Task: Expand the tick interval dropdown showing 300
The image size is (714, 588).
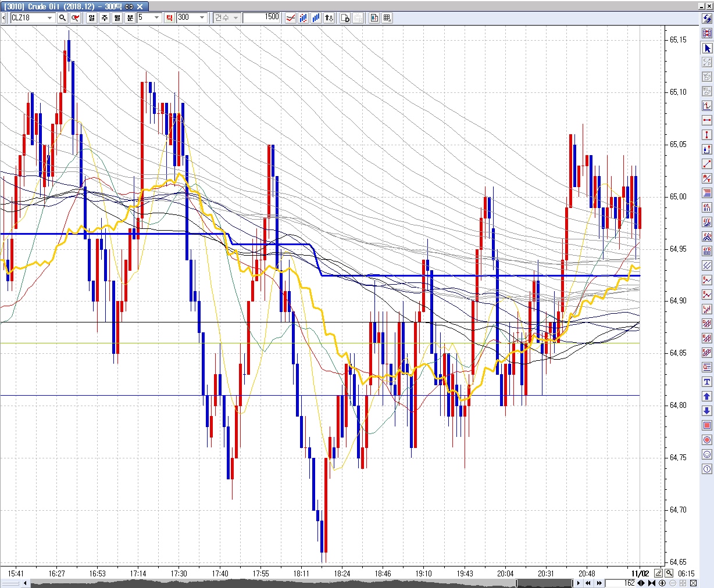Action: pyautogui.click(x=202, y=17)
